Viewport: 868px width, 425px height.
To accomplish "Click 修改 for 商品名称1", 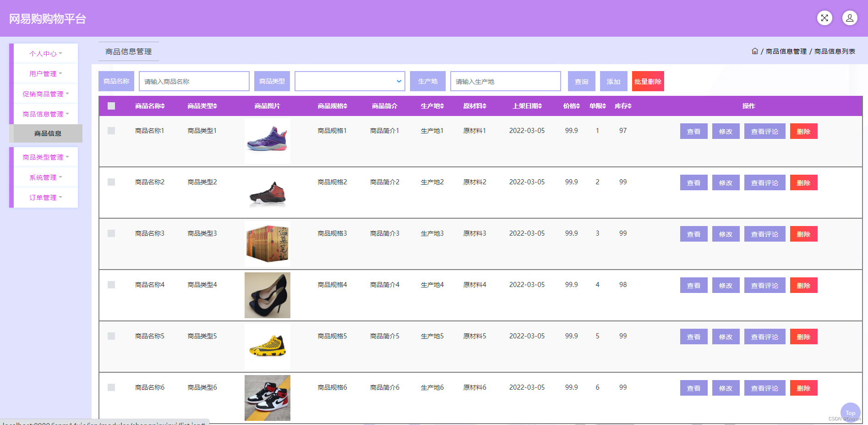I will click(726, 131).
